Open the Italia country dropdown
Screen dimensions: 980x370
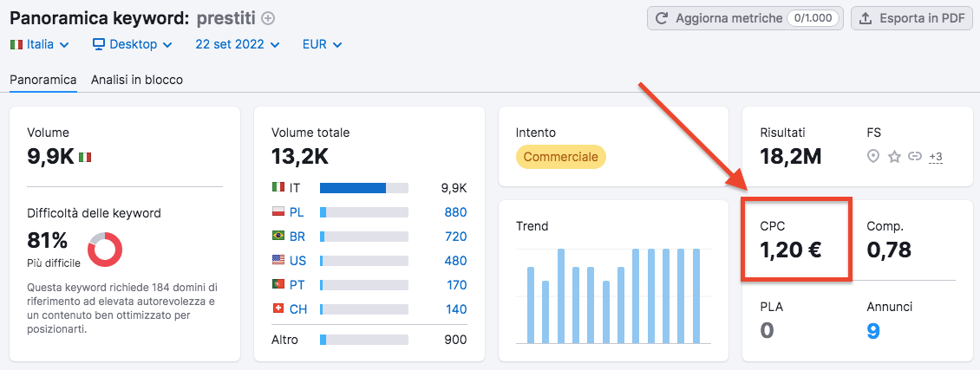pos(39,44)
